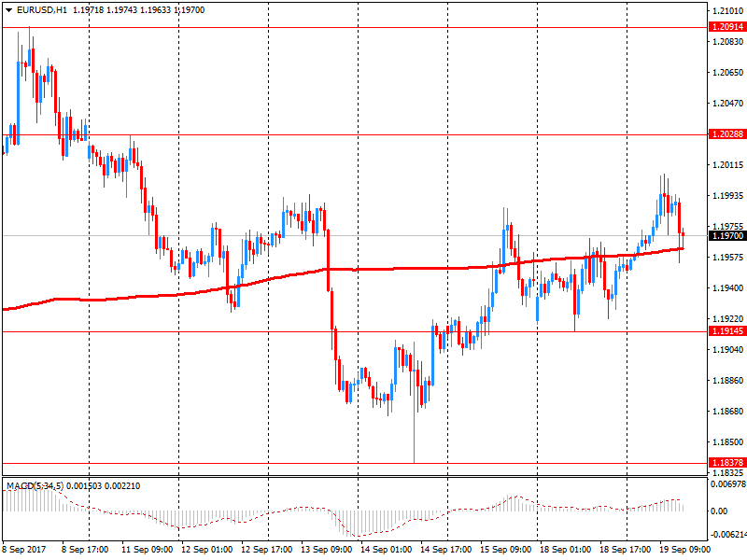This screenshot has width=747, height=560.
Task: Click the MACD zero level 0.00 label
Action: pyautogui.click(x=719, y=511)
